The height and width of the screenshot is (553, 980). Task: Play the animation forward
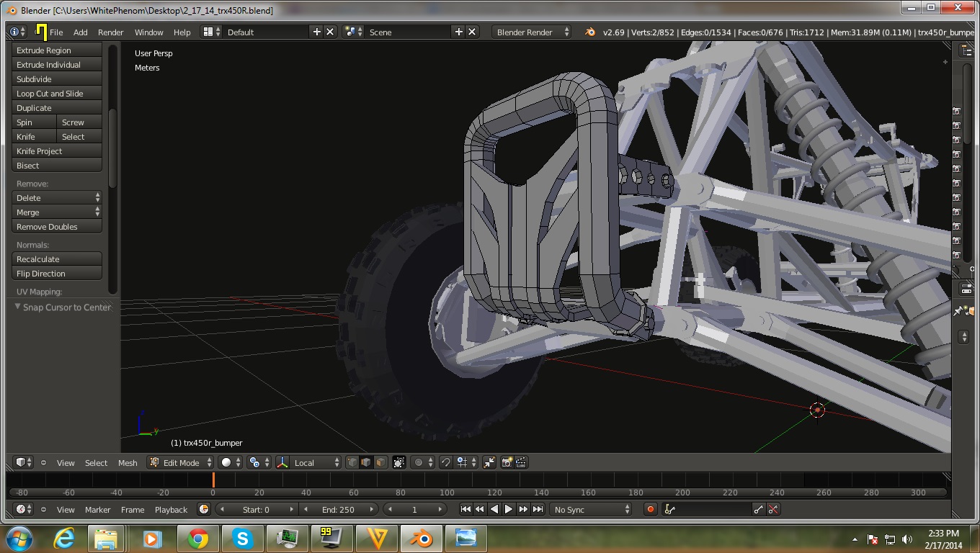(509, 509)
